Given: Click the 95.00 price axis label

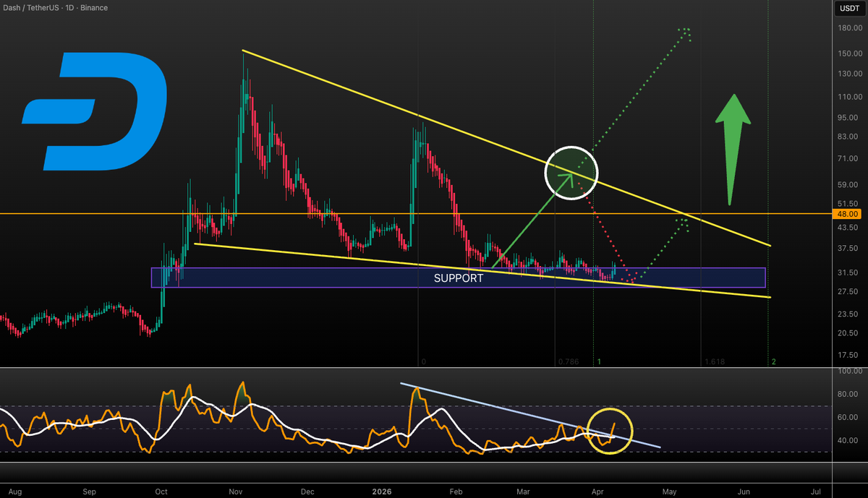Looking at the screenshot, I should 848,117.
